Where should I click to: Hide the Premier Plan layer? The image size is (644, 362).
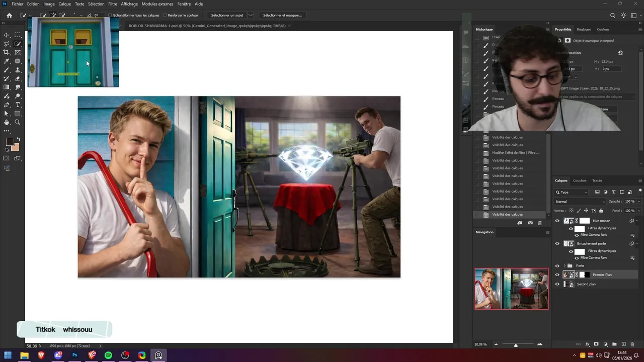[x=557, y=275]
